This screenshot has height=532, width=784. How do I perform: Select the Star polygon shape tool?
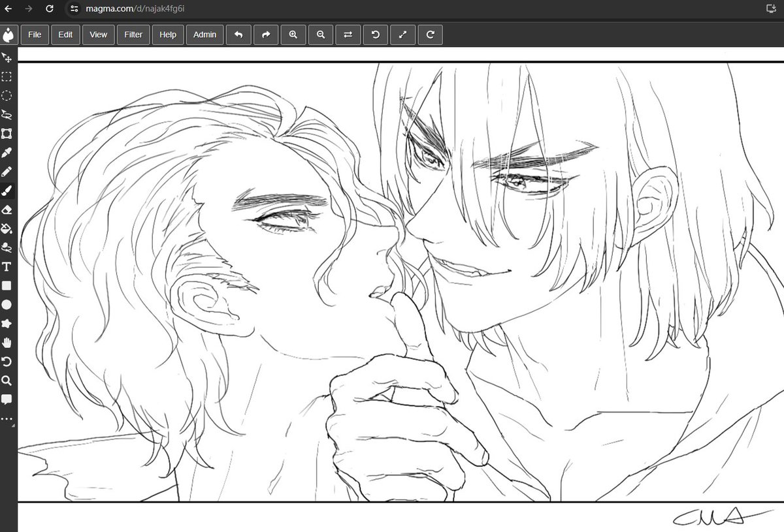(x=7, y=323)
